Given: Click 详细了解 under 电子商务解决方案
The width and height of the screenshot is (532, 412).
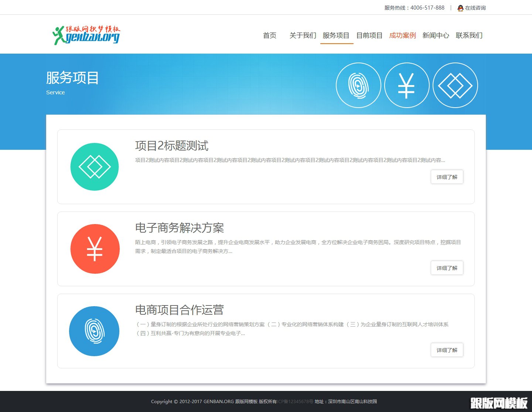Looking at the screenshot, I should pyautogui.click(x=447, y=268).
